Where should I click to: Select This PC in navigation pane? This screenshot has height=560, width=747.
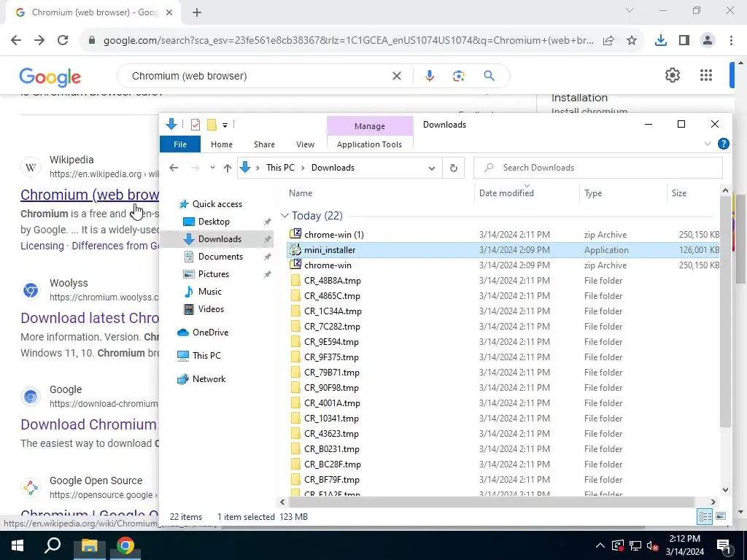[206, 355]
